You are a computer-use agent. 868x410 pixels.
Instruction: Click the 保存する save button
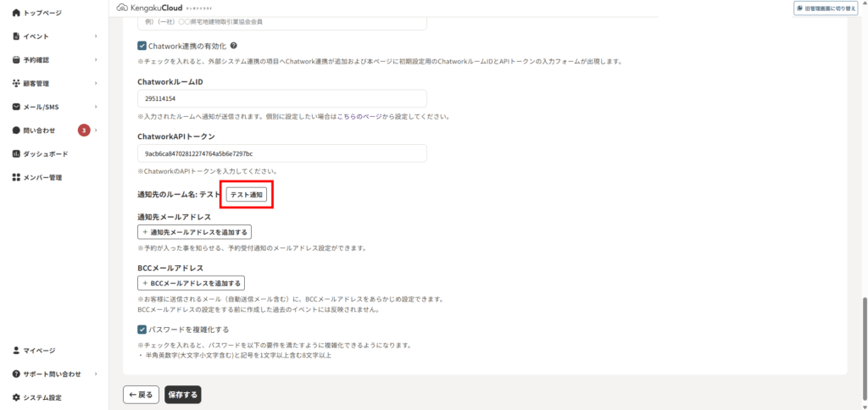pyautogui.click(x=183, y=395)
